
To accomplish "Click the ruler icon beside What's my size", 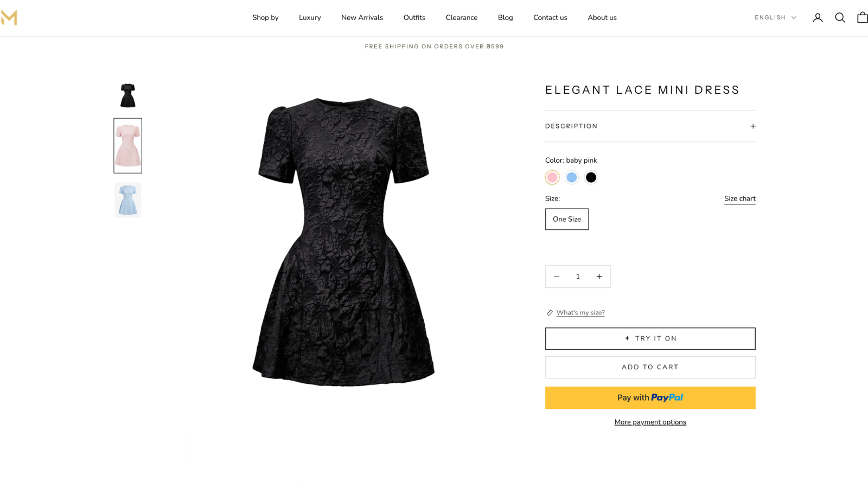I will click(x=550, y=313).
